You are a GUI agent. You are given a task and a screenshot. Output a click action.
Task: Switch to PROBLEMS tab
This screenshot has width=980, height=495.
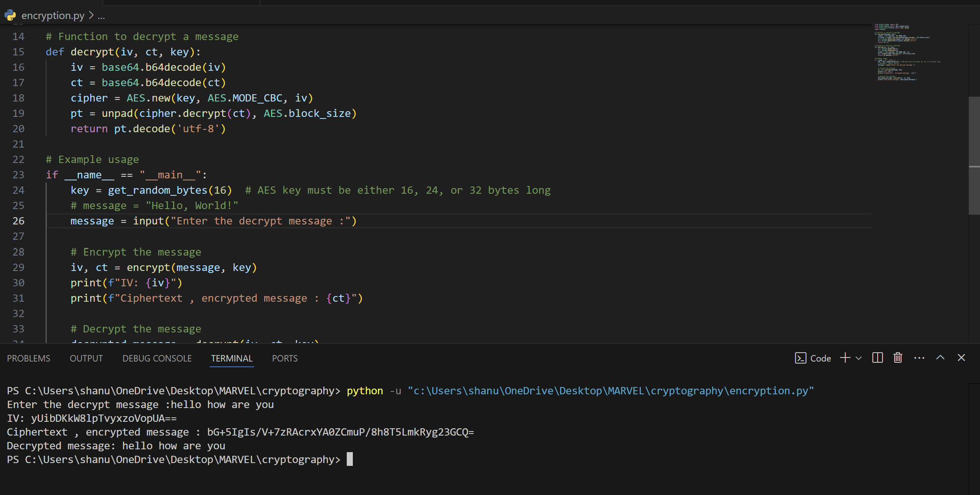(x=29, y=358)
